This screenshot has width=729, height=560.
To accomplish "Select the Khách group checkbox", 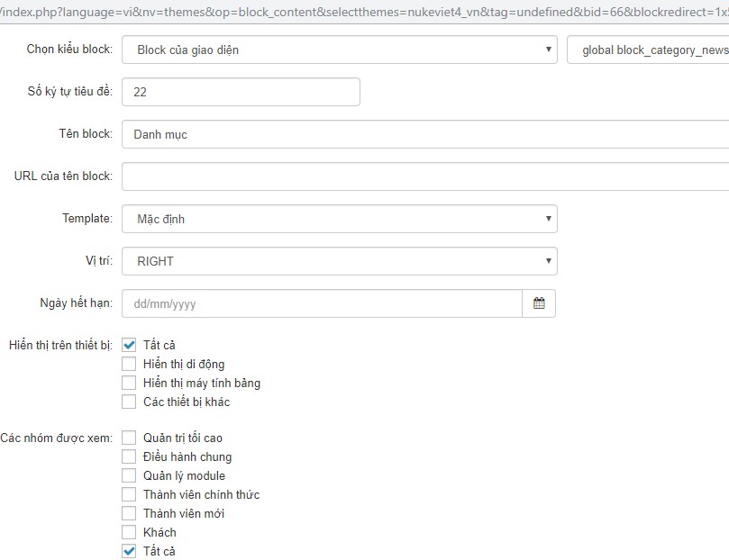I will point(129,532).
